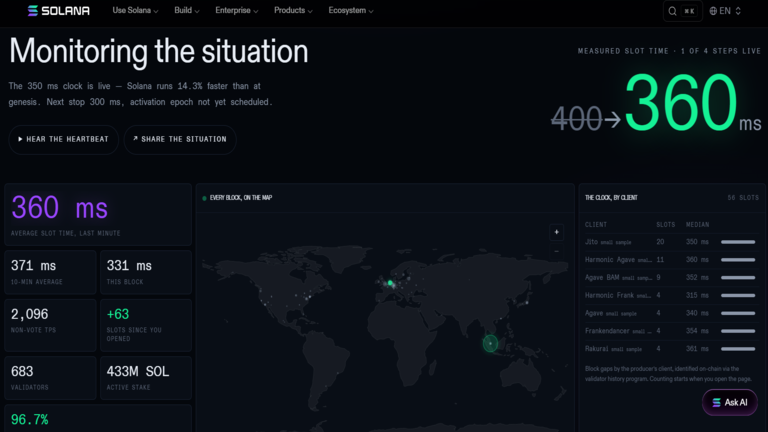Screen dimensions: 768x432
Task: Expand the Products menu
Action: 293,10
